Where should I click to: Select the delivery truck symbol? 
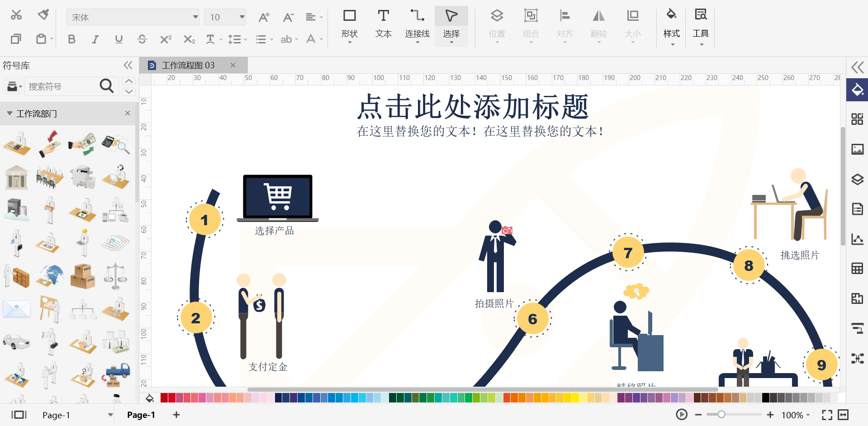(116, 374)
